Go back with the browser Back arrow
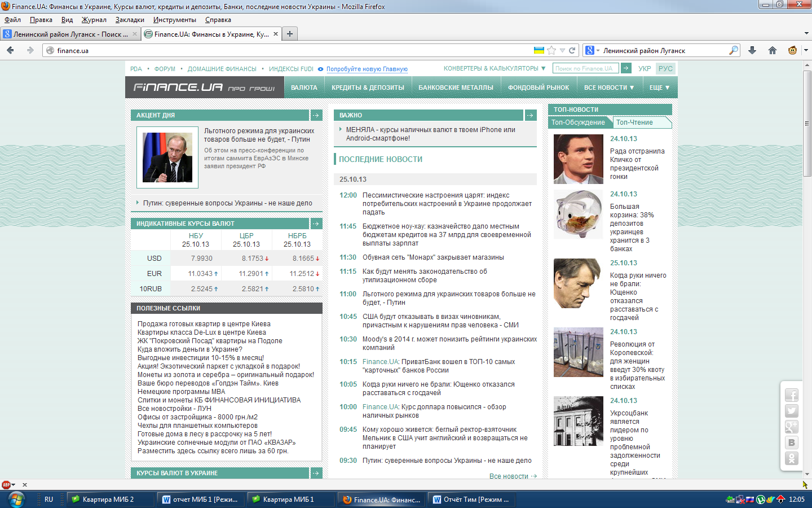 coord(10,50)
